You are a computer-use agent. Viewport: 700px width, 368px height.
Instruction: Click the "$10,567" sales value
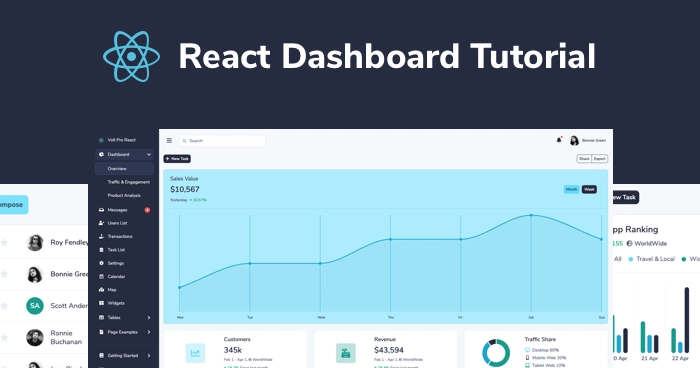185,189
